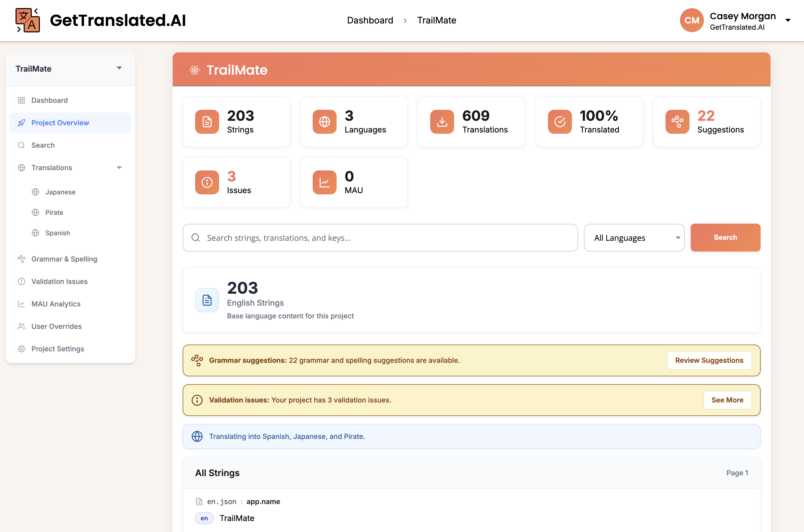Image resolution: width=804 pixels, height=532 pixels.
Task: Open the Grammar & Spelling sidebar icon
Action: point(21,259)
